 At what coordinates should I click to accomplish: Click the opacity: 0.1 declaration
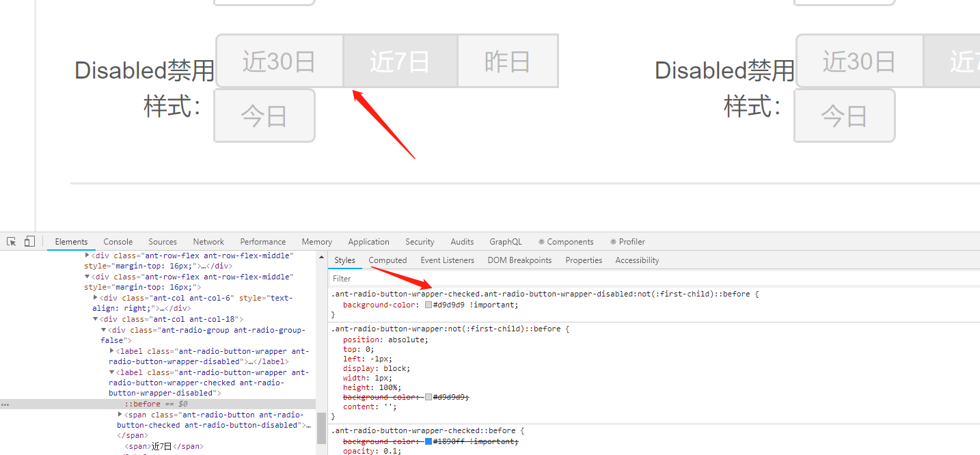click(372, 451)
